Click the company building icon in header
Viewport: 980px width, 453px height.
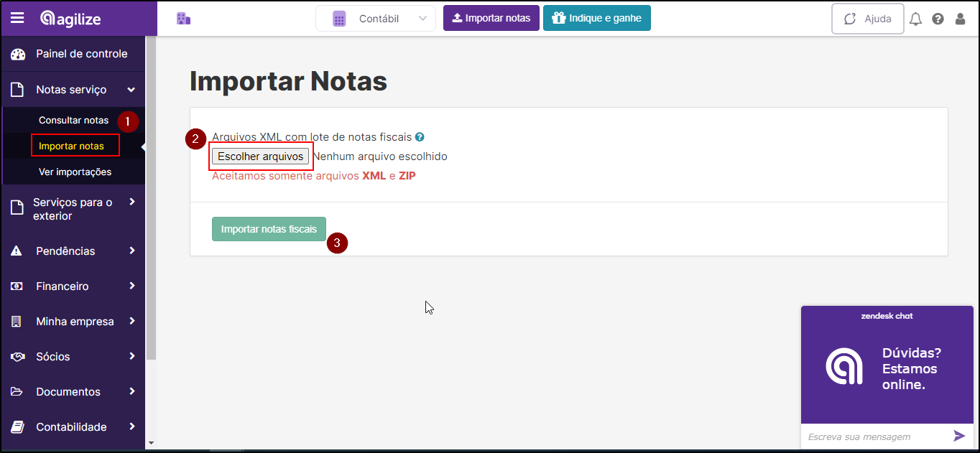click(183, 19)
